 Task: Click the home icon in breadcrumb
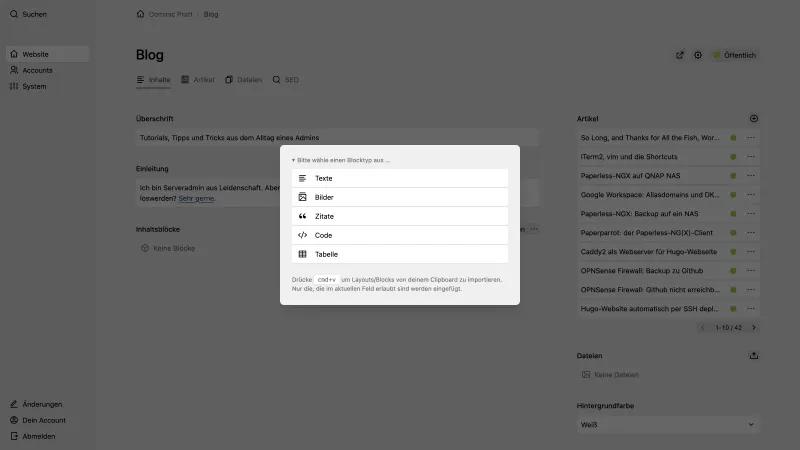pyautogui.click(x=140, y=14)
